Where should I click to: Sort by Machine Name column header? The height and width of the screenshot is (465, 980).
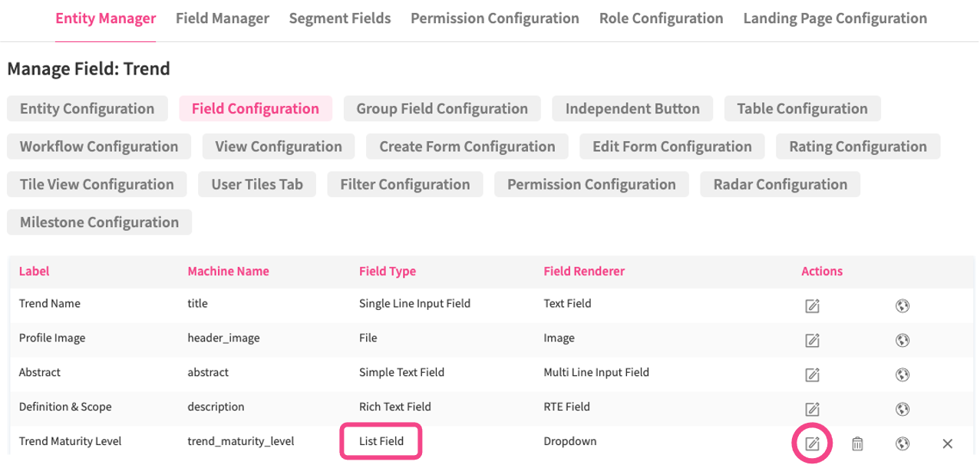point(228,272)
